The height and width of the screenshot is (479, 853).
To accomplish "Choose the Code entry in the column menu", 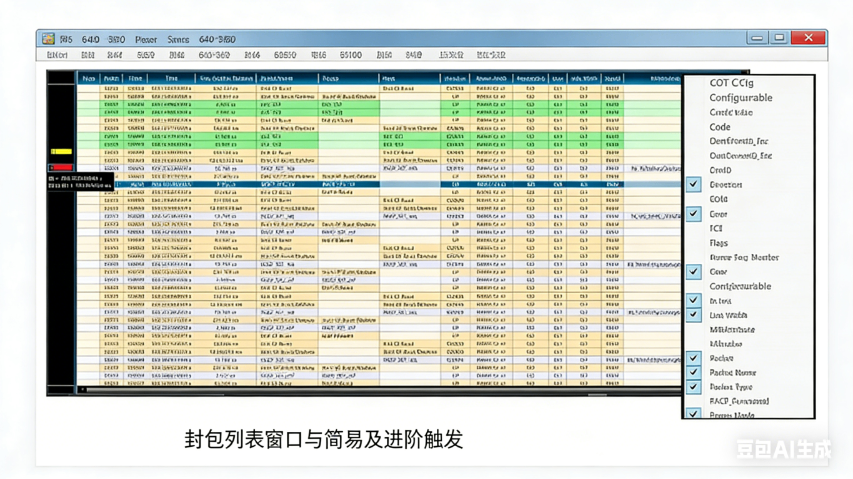I will (x=720, y=127).
